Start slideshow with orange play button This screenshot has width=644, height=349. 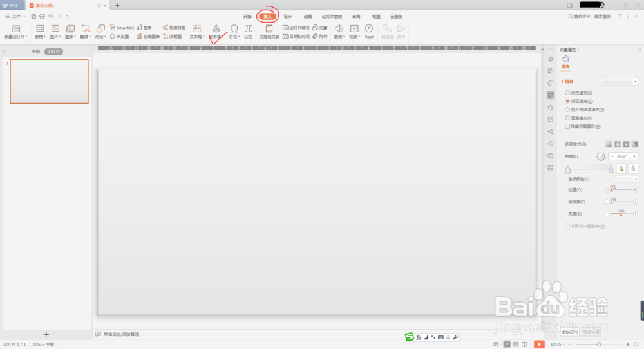(539, 344)
